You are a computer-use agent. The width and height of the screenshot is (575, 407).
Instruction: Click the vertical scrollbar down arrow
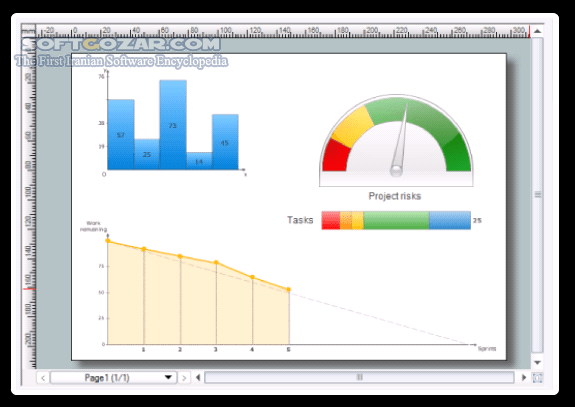click(538, 363)
